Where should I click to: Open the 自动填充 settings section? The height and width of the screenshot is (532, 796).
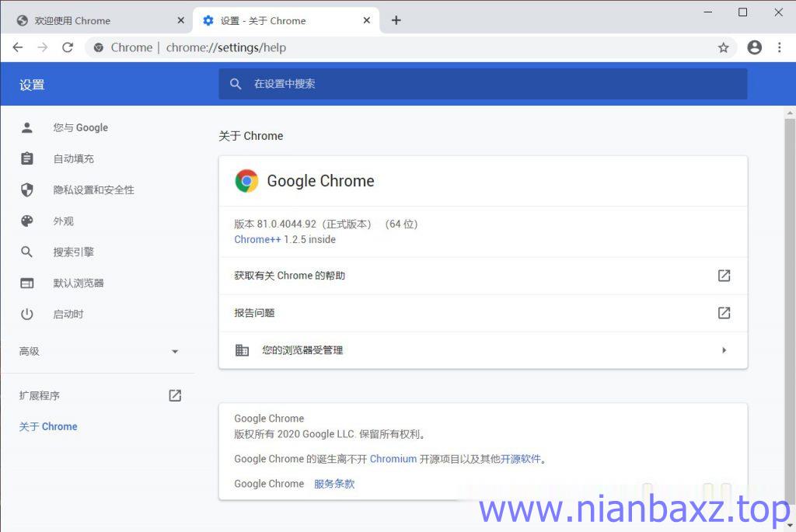tap(74, 158)
